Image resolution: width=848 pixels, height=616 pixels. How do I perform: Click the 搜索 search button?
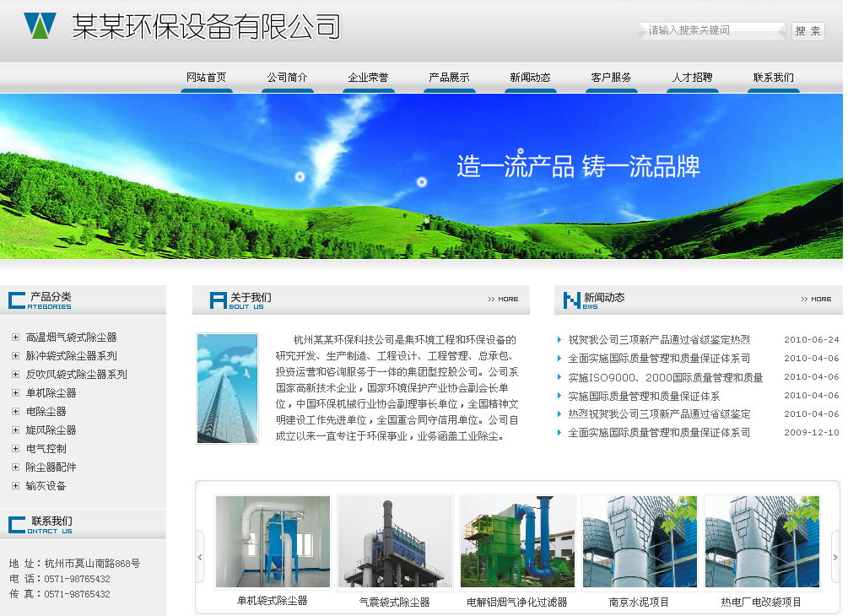[x=809, y=29]
